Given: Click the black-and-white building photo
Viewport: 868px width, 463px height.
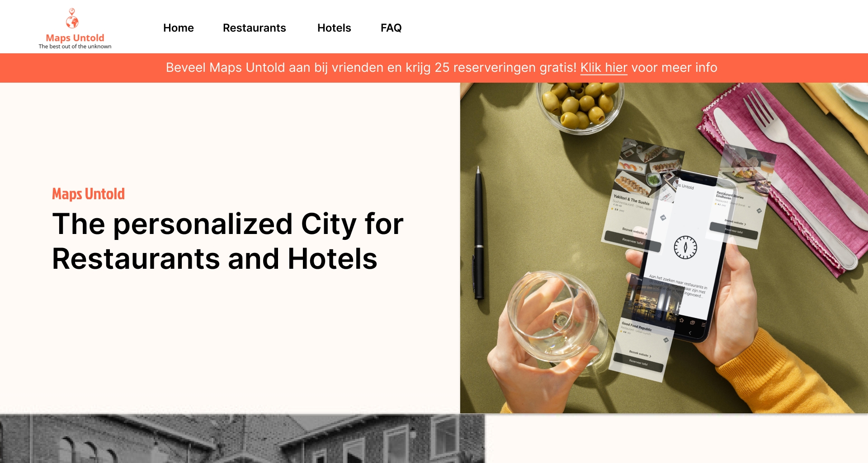Looking at the screenshot, I should (x=242, y=438).
